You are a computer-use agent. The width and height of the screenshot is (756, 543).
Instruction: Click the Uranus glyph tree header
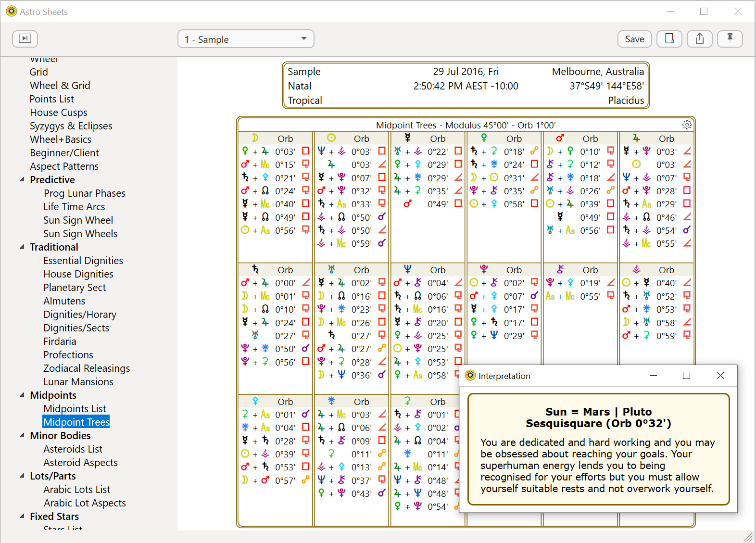tap(331, 269)
